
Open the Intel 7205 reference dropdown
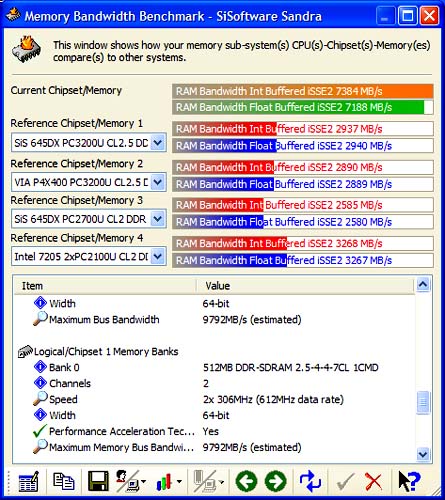(158, 257)
